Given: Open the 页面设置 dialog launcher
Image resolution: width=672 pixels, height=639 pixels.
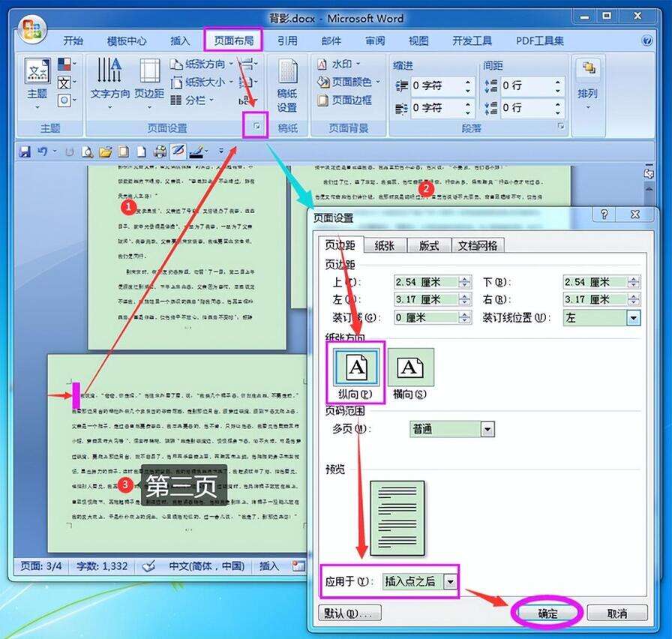Looking at the screenshot, I should (x=257, y=128).
